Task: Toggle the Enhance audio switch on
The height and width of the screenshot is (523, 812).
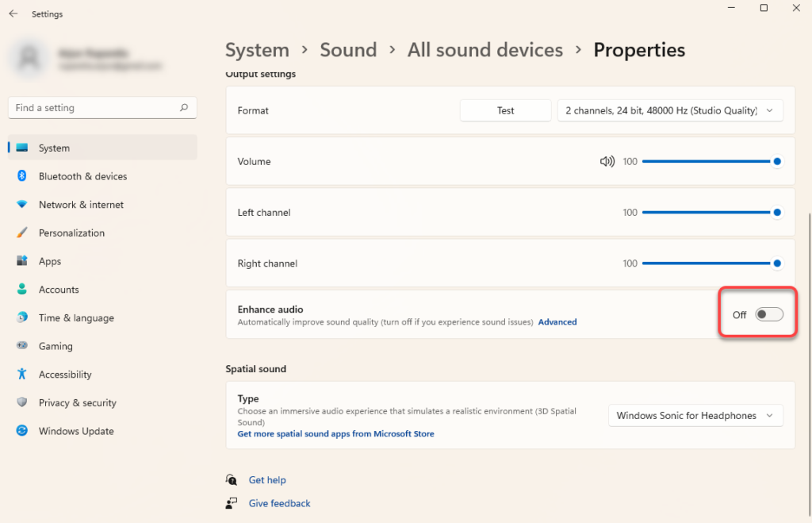Action: pos(768,315)
